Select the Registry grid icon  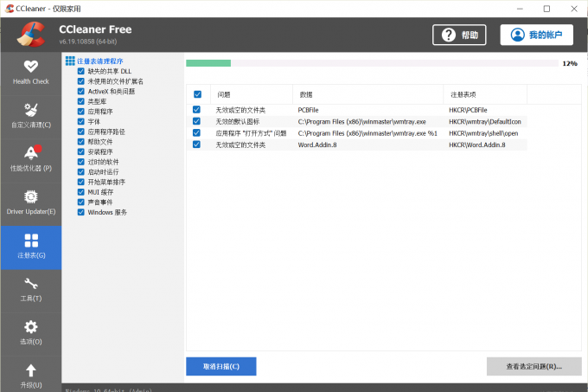pyautogui.click(x=31, y=241)
